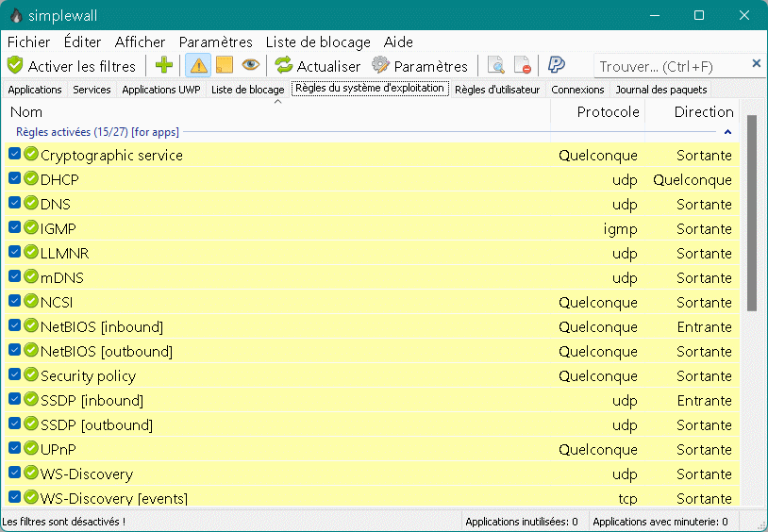Toggle the SSDP [outbound] checkbox

pos(15,424)
